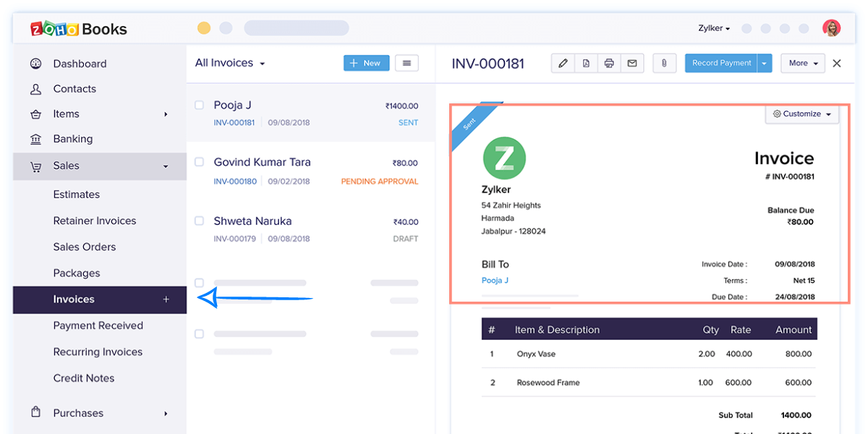Click the Record Payment button
The height and width of the screenshot is (434, 868).
pos(721,63)
